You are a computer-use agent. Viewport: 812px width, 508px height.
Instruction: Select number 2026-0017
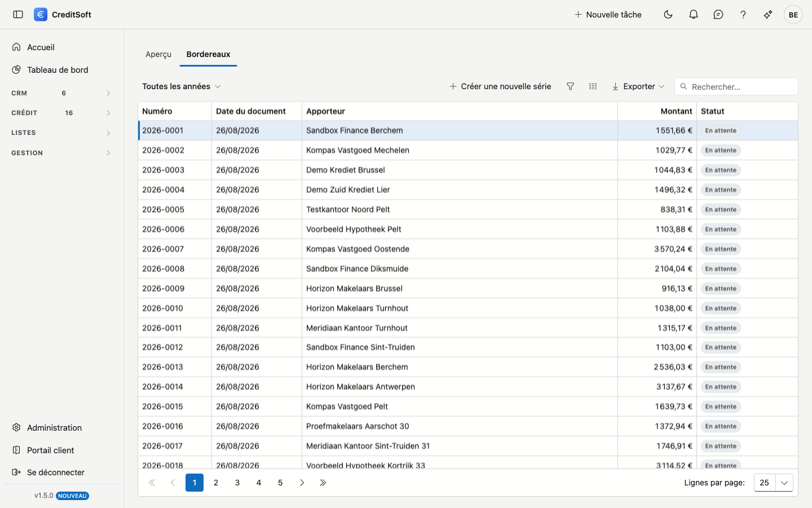coord(162,446)
